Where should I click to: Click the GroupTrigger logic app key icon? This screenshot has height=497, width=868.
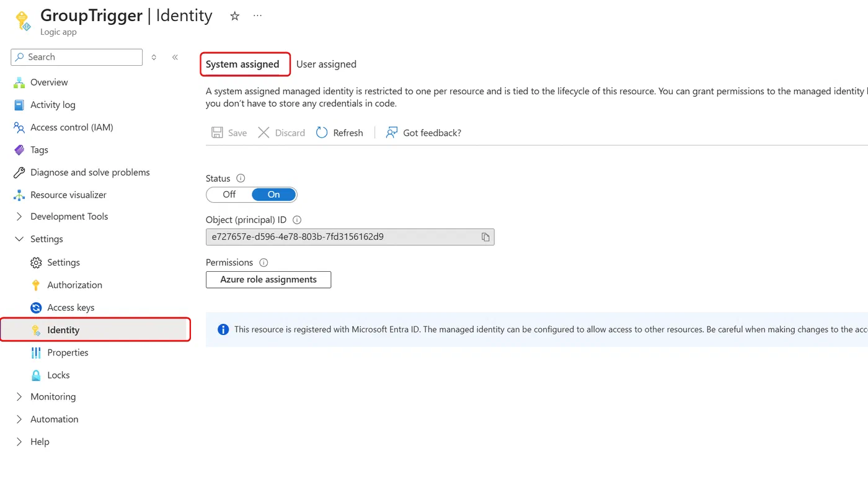[x=23, y=20]
